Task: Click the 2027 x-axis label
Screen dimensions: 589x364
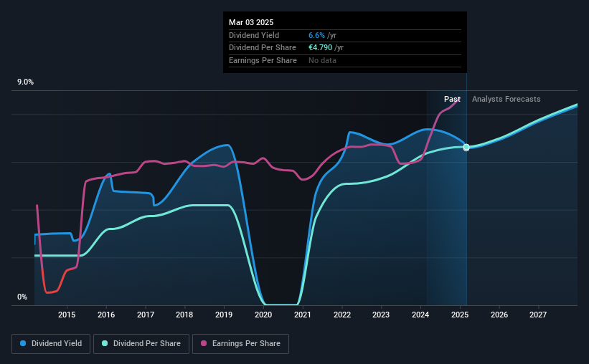Action: click(538, 315)
